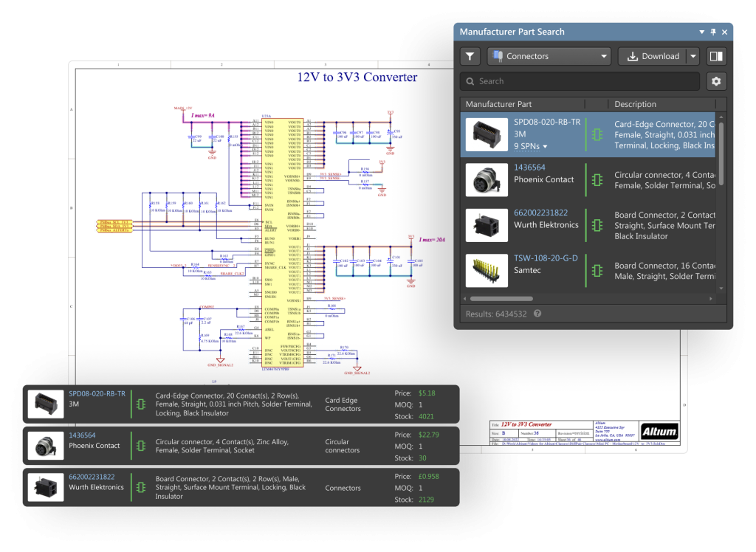Screen dimensions: 756x552
Task: Open the TSW-108-20-G-D part link
Action: click(x=546, y=258)
